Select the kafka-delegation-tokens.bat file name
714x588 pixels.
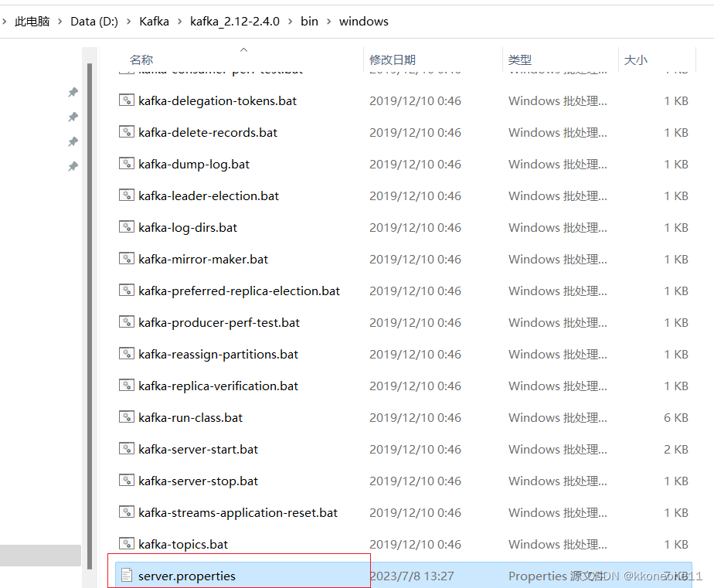pos(218,100)
